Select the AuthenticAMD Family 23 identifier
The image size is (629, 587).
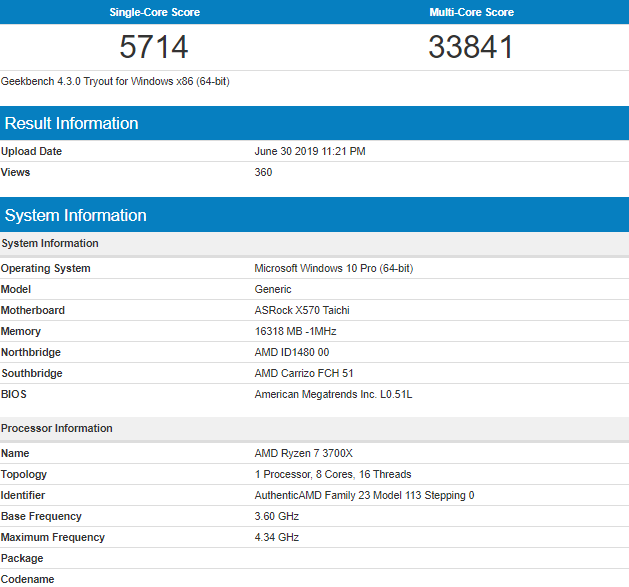click(x=364, y=495)
